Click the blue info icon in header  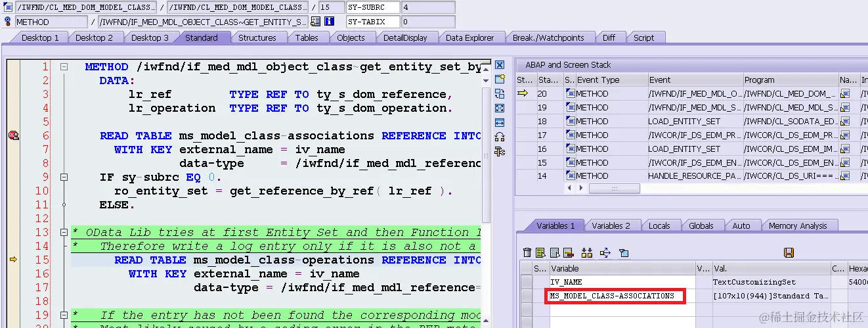(x=330, y=22)
